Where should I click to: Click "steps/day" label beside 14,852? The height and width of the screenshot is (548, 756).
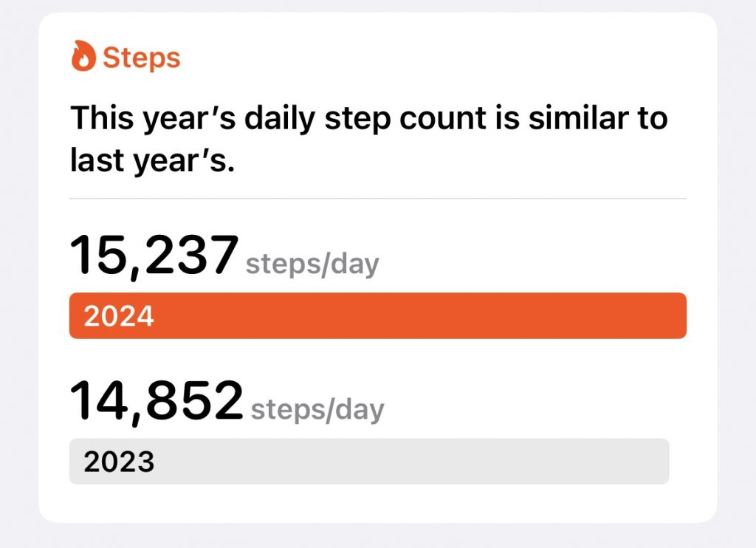pos(317,409)
